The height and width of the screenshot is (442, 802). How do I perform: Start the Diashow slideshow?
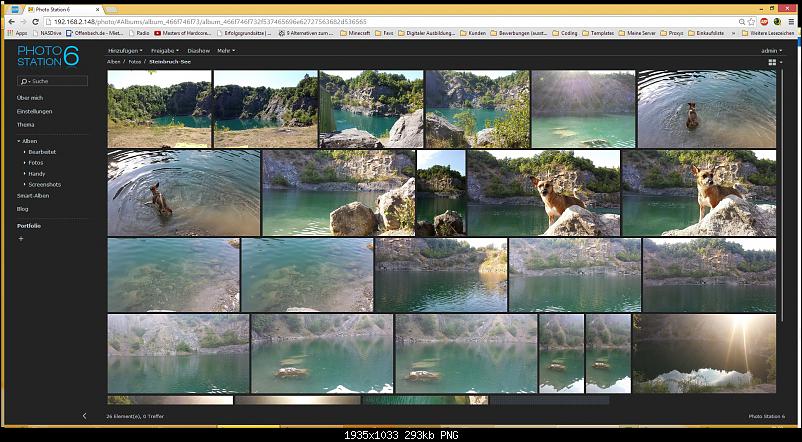pyautogui.click(x=198, y=50)
